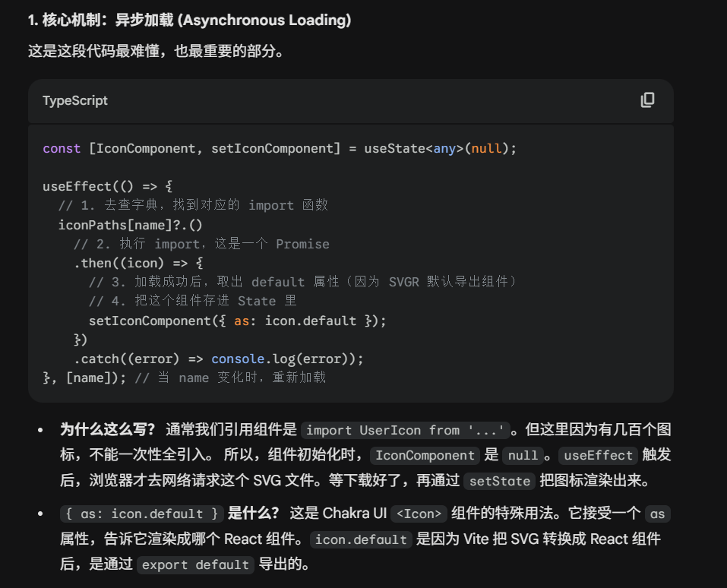Click the inline 'import UserIcon from' code chip

click(x=402, y=430)
